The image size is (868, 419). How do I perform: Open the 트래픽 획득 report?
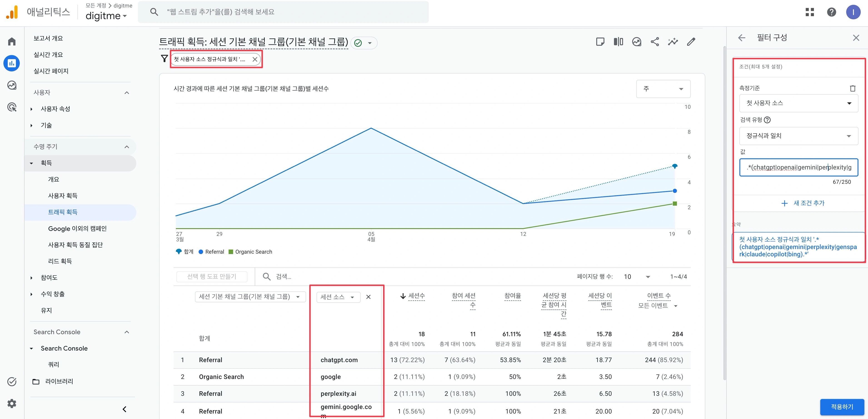pos(63,212)
